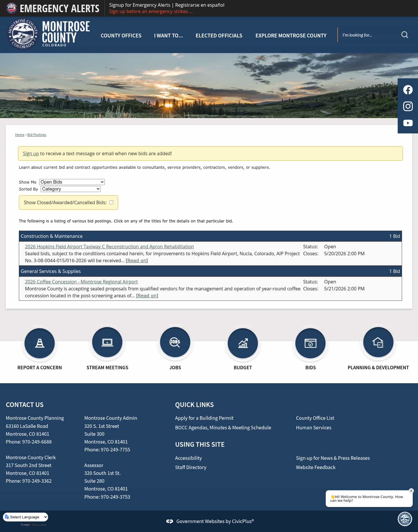Viewport: 418px width, 532px height.
Task: Open the YouTube social icon
Action: [x=408, y=123]
